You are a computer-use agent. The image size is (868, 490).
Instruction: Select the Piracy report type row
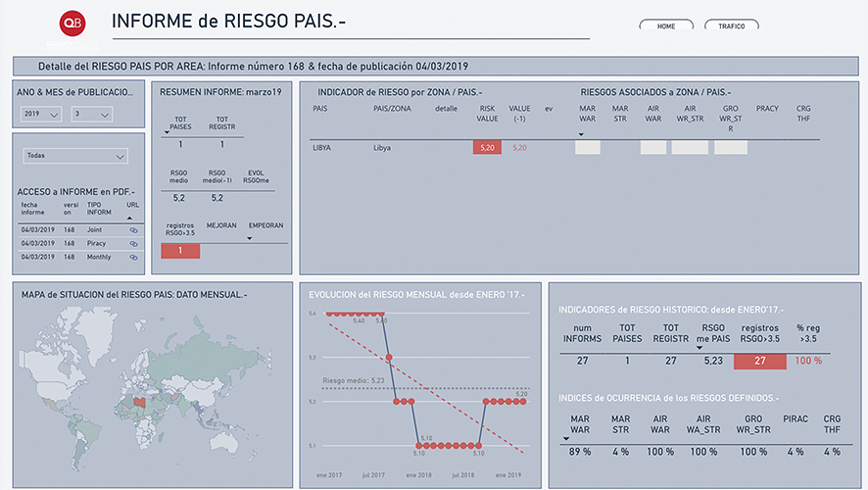(x=96, y=244)
